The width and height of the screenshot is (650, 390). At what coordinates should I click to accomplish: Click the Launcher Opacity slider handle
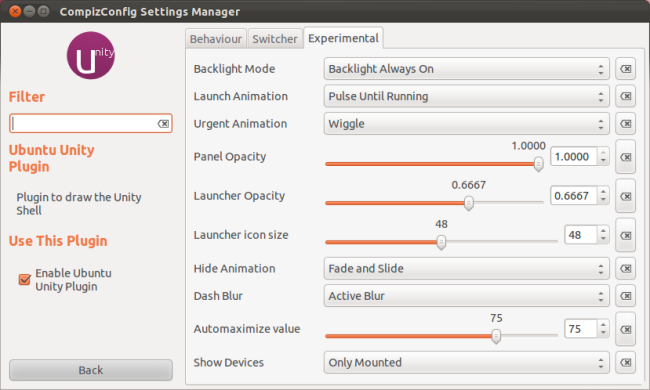click(x=468, y=203)
